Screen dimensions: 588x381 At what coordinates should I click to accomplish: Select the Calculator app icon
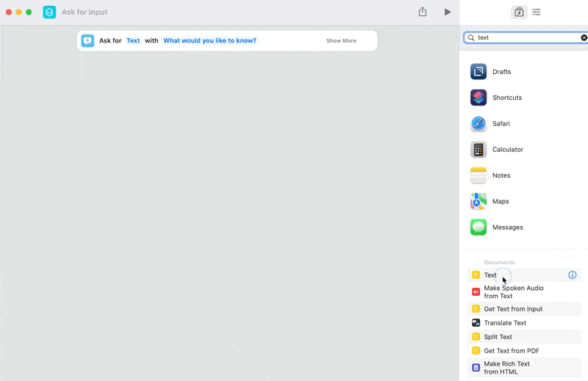(478, 150)
